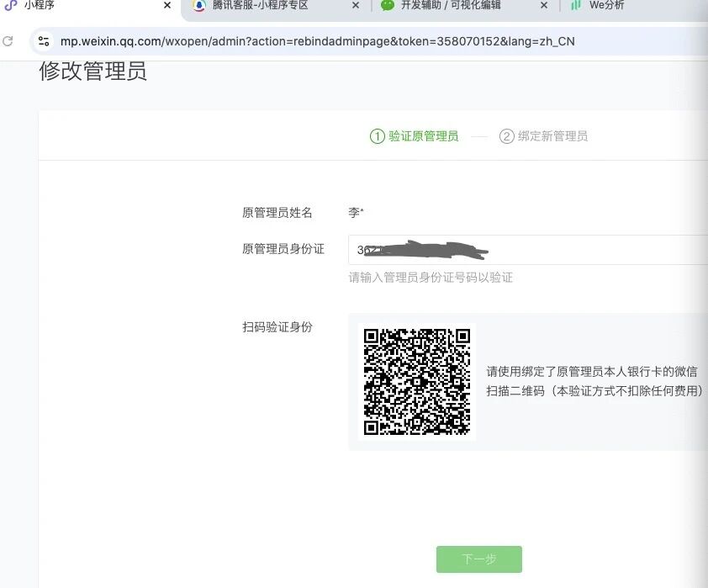Viewport: 708px width, 588px height.
Task: Click the 下一步 button
Action: (x=479, y=559)
